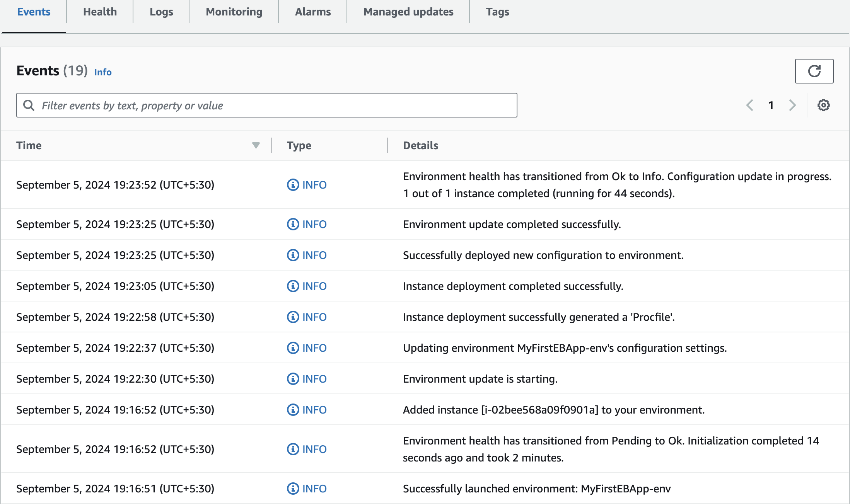Open the Logs tab
Image resolution: width=850 pixels, height=504 pixels.
[161, 12]
